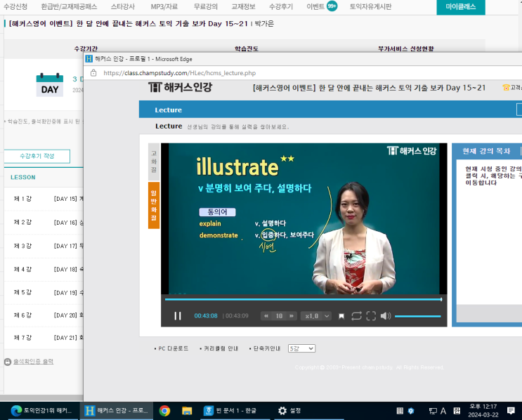Open 환급반/교재제공패스 menu item
522x420 pixels.
pos(69,6)
